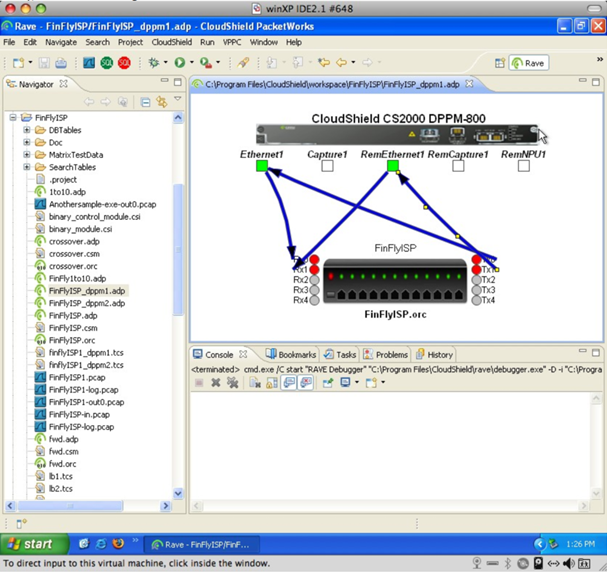Open the Debug button dropdown arrow

pyautogui.click(x=166, y=62)
